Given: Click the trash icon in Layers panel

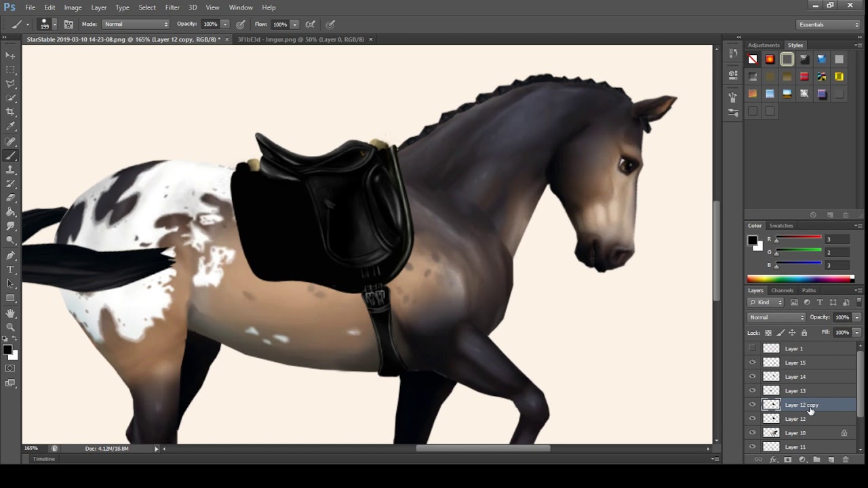Looking at the screenshot, I should click(846, 460).
